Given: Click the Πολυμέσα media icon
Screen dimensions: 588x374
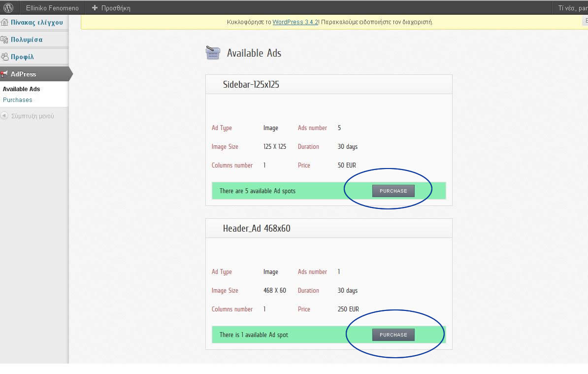Looking at the screenshot, I should click(5, 39).
